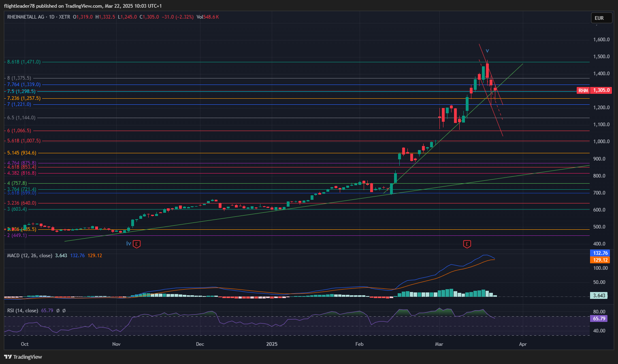Click the Dec label on time axis
618x364 pixels.
coord(200,344)
